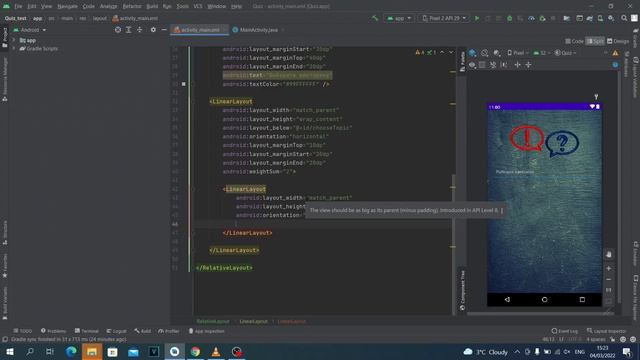Hide the Project panel with minus icon

point(164,30)
